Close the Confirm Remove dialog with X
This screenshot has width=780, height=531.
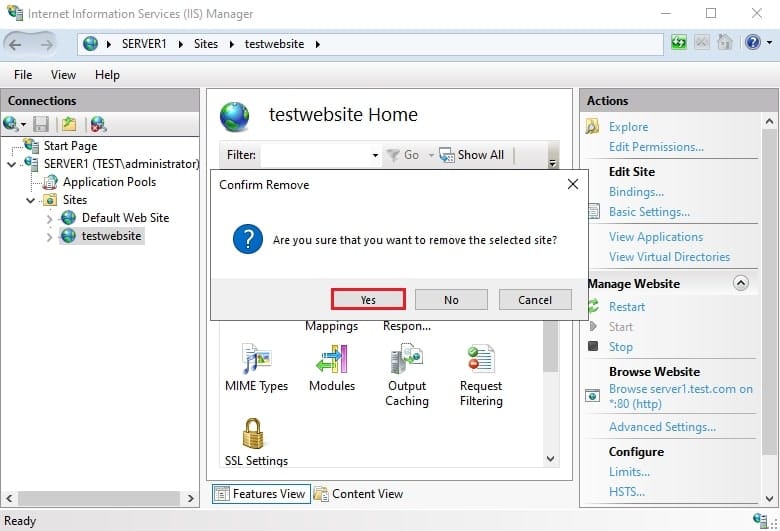click(573, 184)
